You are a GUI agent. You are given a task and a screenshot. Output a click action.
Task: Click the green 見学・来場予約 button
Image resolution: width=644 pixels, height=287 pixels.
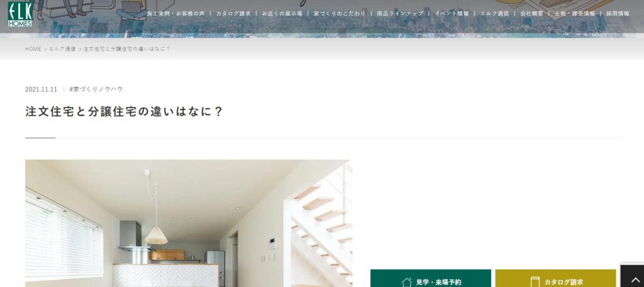[430, 278]
